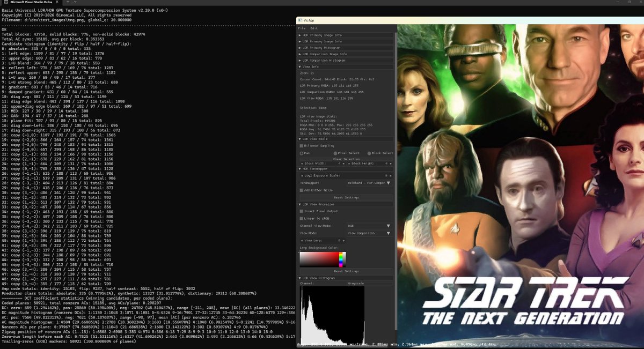Click the Star Trek image in viewer
The width and height of the screenshot is (644, 349).
[x=521, y=185]
